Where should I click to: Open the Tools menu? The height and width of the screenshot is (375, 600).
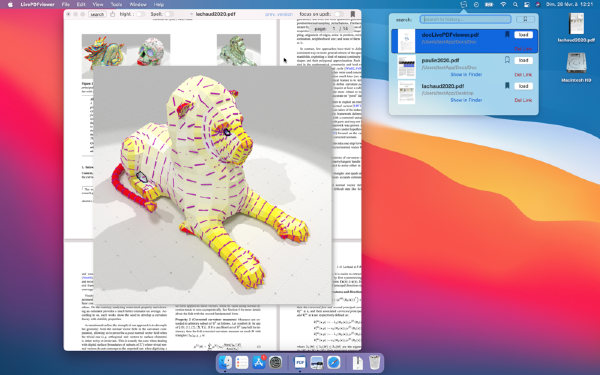click(116, 5)
